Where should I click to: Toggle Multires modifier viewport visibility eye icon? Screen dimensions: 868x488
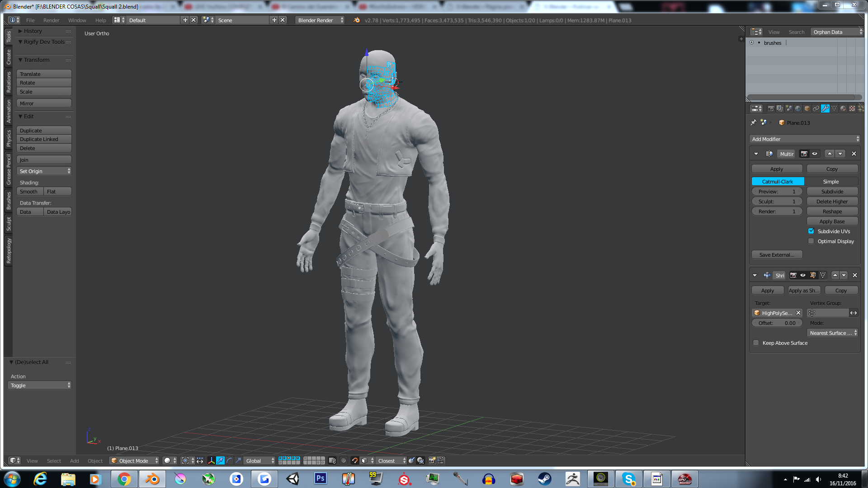(x=815, y=154)
